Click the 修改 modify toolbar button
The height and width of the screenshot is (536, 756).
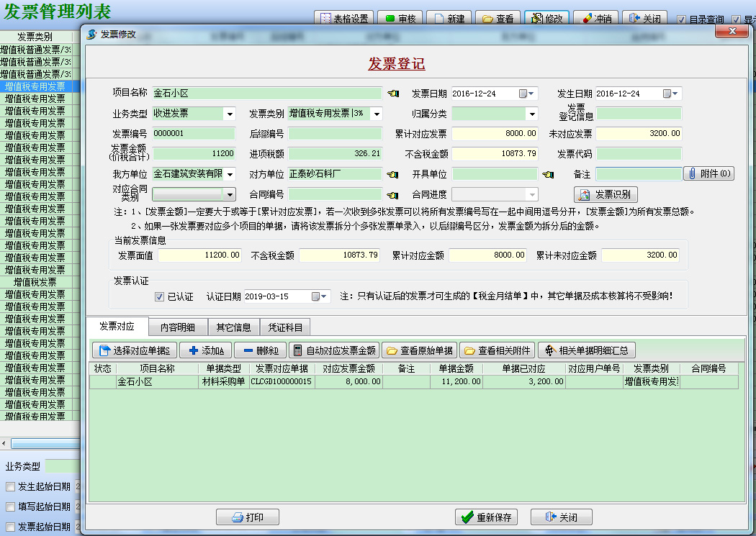546,18
